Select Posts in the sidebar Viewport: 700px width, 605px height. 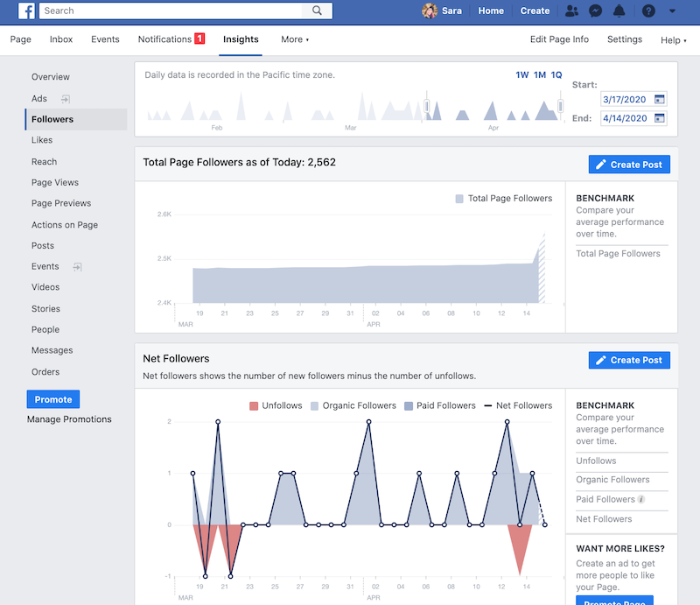pyautogui.click(x=43, y=246)
